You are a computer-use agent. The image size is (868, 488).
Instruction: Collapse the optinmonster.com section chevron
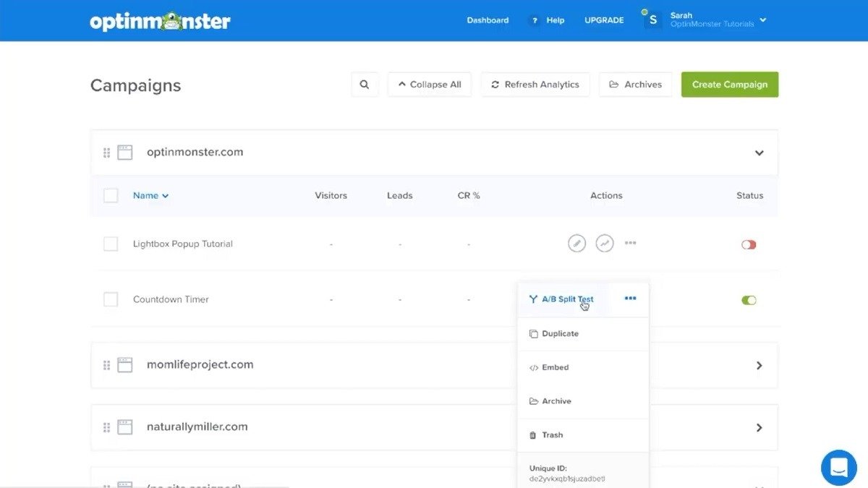[x=759, y=153]
